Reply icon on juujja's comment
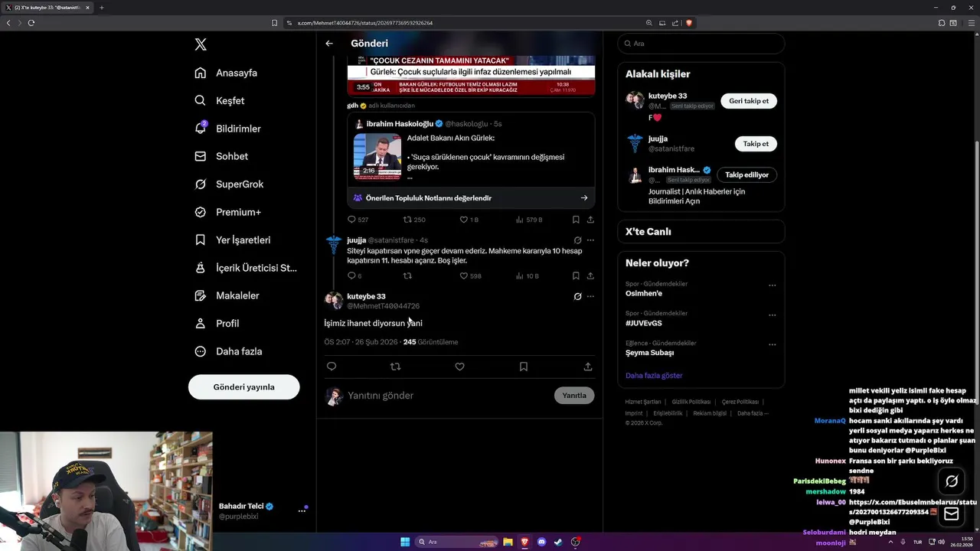The image size is (980, 551). [352, 275]
